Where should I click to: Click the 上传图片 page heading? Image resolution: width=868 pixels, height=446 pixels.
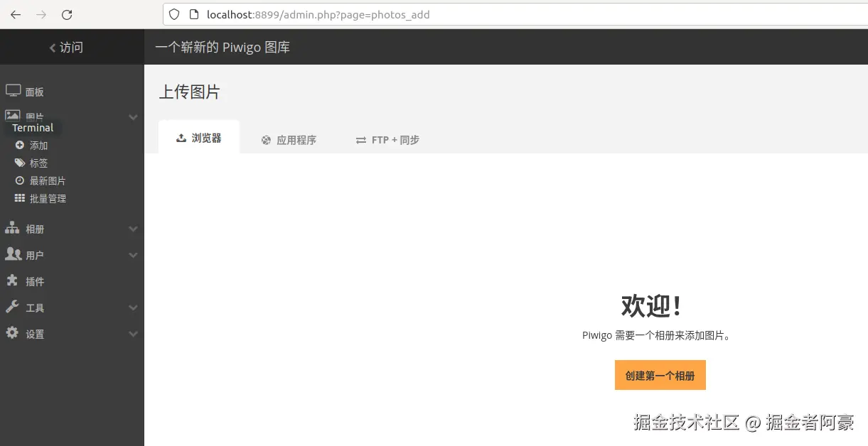[189, 92]
